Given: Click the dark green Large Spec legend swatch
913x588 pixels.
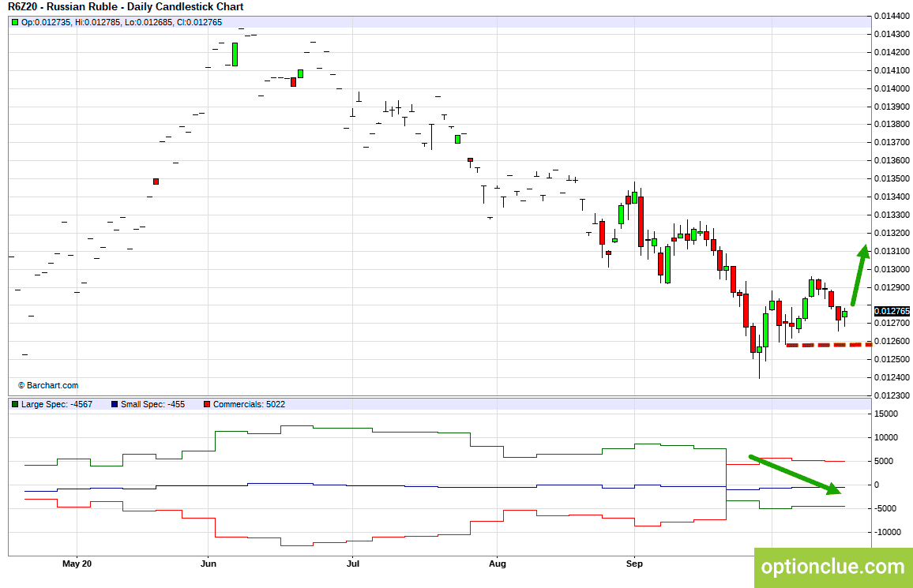Looking at the screenshot, I should coord(14,404).
